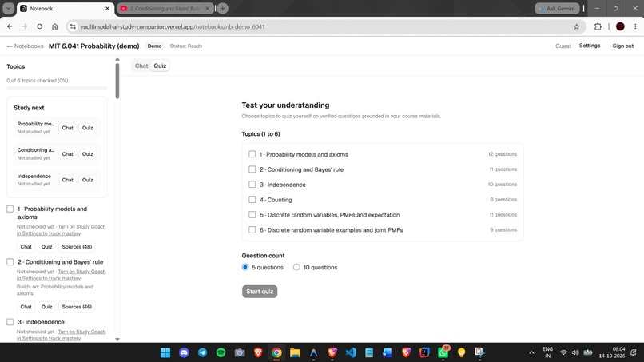Open the Camera app in taskbar
The width and height of the screenshot is (644, 362).
pos(240,352)
